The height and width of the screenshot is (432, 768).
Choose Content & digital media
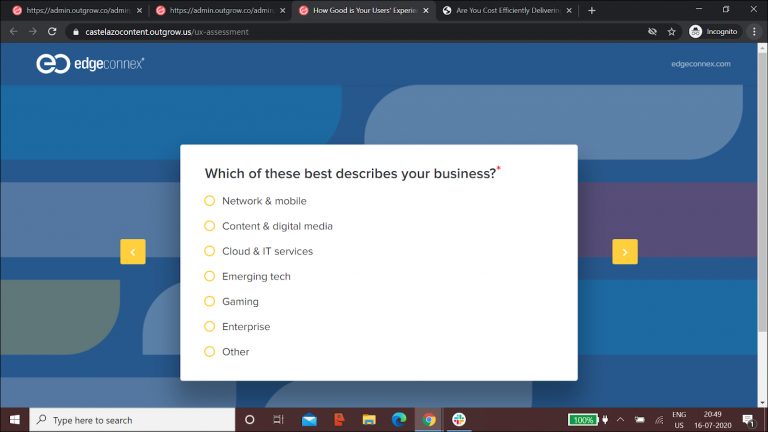coord(210,226)
